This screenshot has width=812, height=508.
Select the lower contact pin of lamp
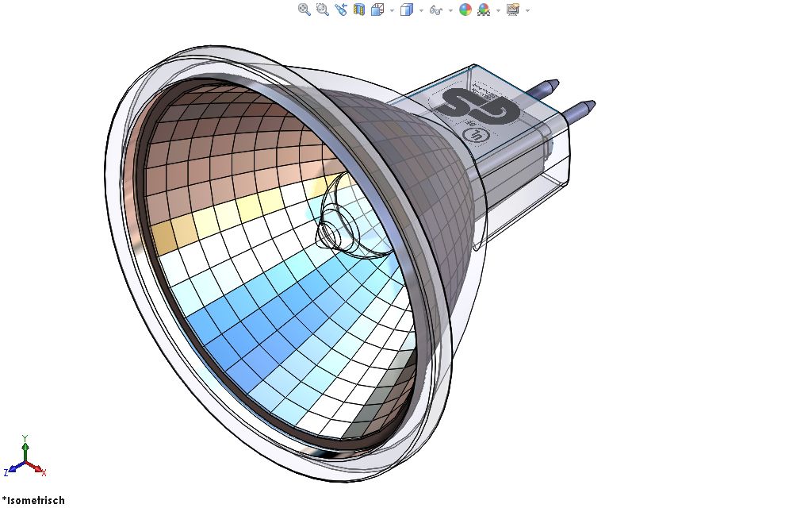pyautogui.click(x=578, y=111)
